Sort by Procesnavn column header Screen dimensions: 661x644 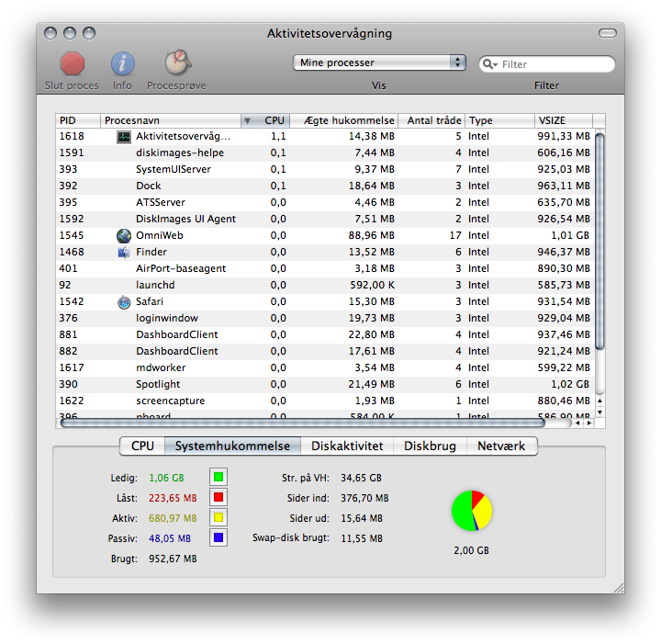coord(171,120)
